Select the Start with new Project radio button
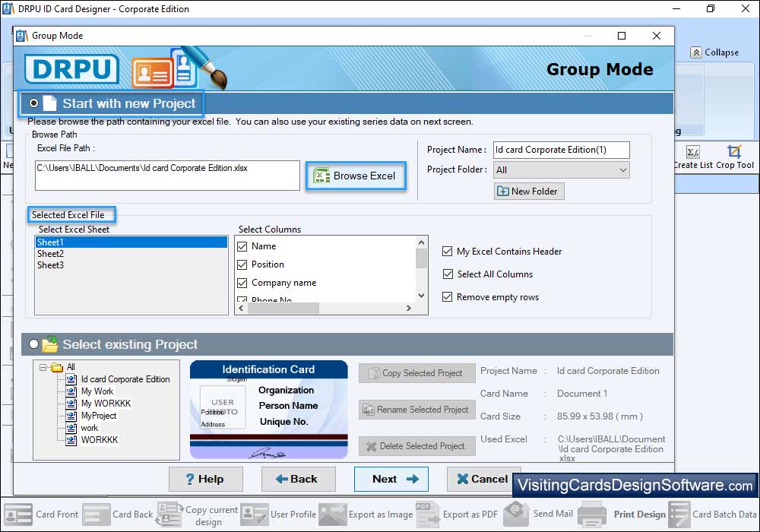Image resolution: width=760 pixels, height=532 pixels. [34, 103]
